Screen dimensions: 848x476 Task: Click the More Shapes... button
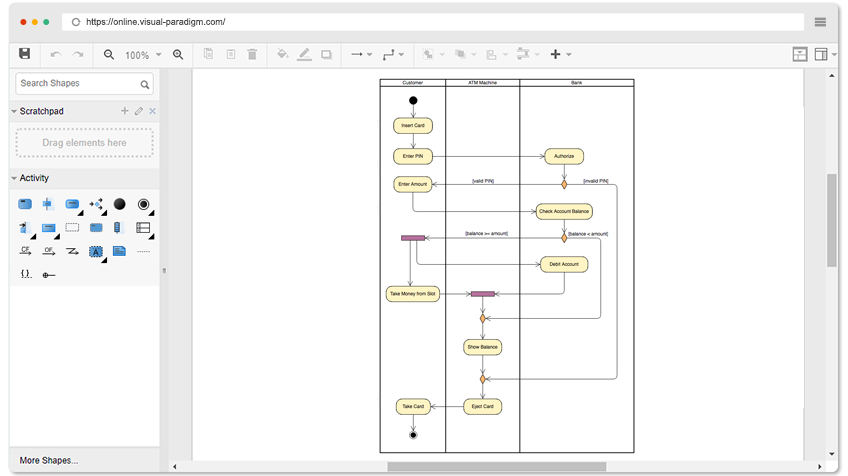(x=49, y=461)
